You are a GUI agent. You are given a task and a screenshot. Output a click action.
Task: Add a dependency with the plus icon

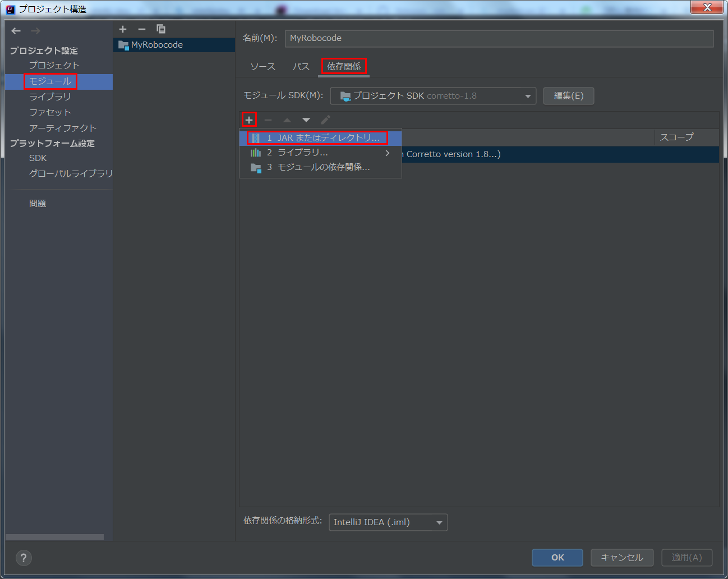pyautogui.click(x=249, y=120)
